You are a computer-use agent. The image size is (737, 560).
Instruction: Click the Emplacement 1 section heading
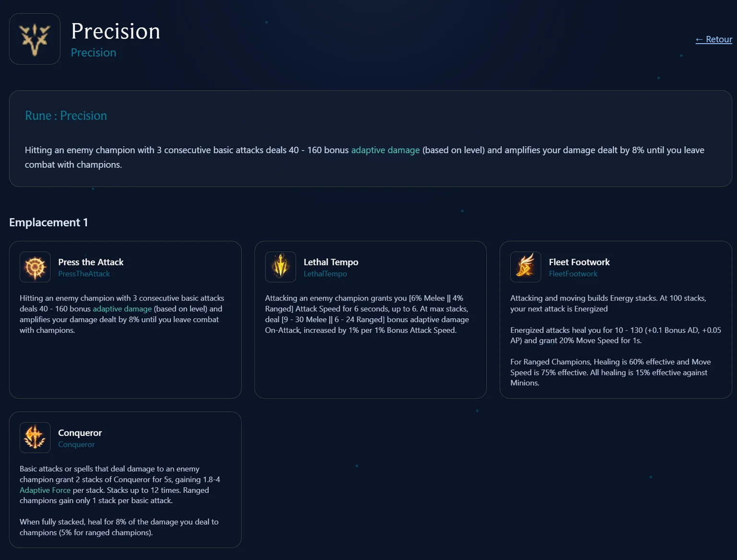click(x=48, y=222)
